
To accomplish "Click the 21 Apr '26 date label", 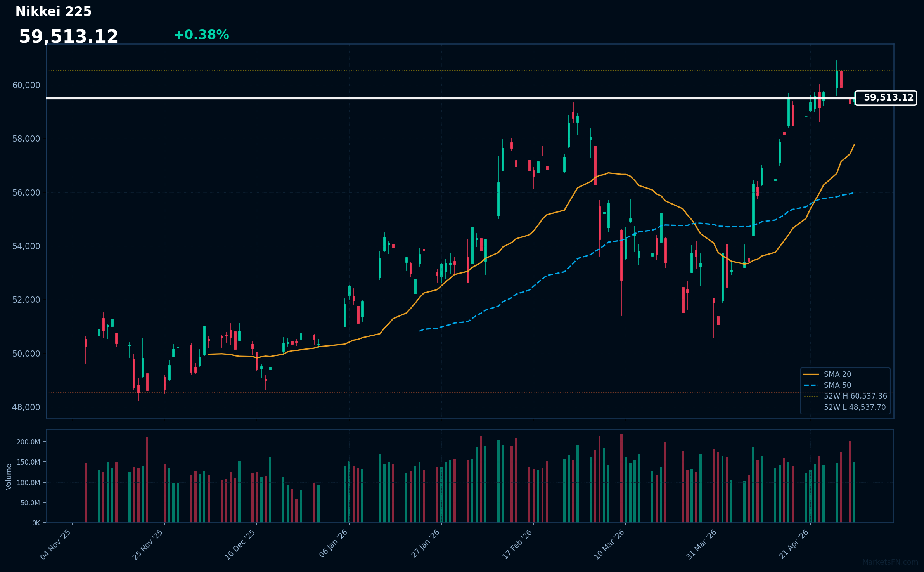I will click(x=794, y=544).
